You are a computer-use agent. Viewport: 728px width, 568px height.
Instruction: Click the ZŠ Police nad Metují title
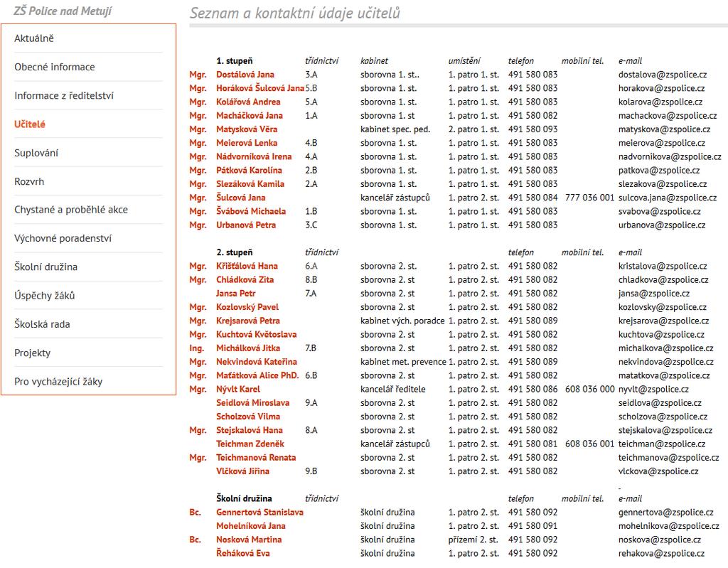(x=63, y=11)
